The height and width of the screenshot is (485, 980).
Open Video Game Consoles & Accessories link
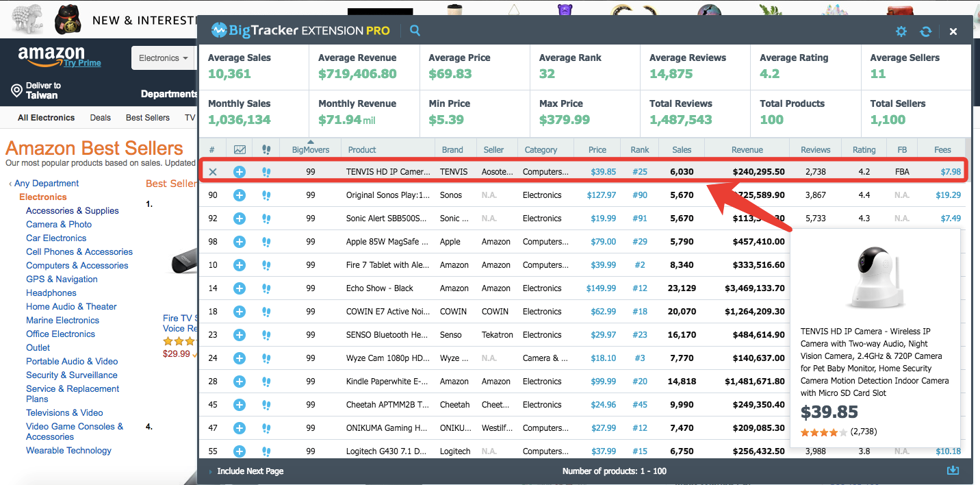[75, 432]
